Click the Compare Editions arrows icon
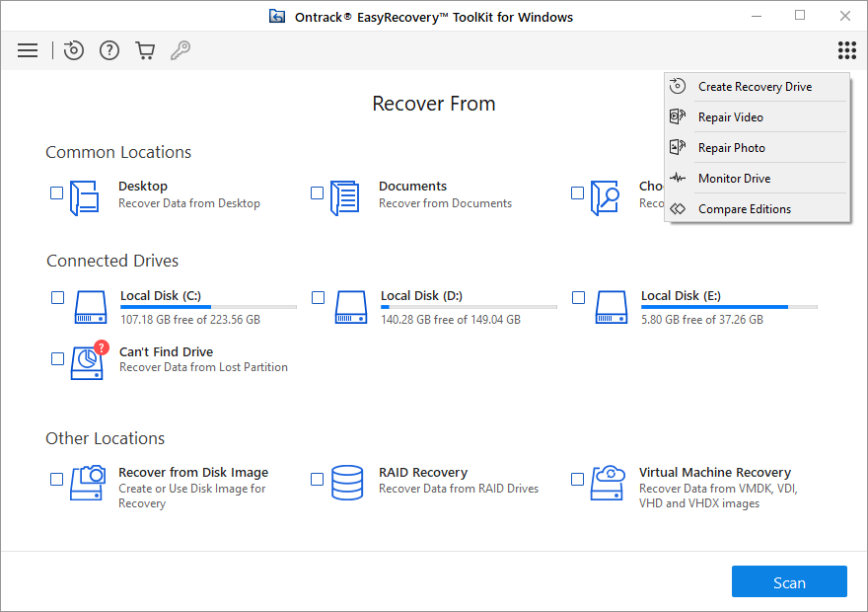Screen dimensions: 868x612 tap(678, 209)
